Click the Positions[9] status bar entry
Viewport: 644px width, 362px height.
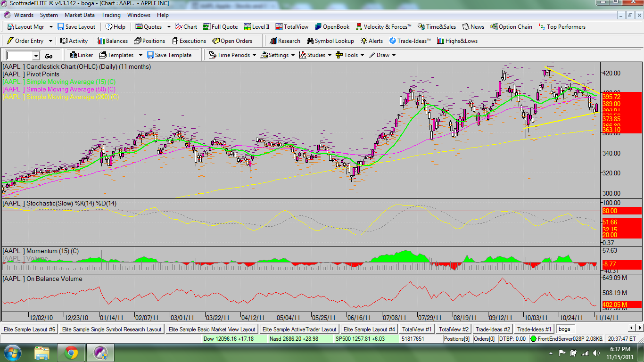point(456,339)
